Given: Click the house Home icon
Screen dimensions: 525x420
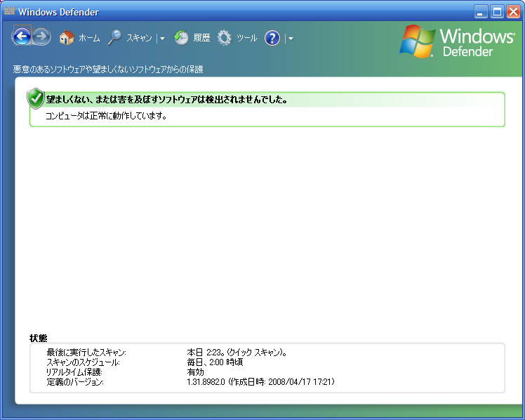Looking at the screenshot, I should tap(67, 37).
